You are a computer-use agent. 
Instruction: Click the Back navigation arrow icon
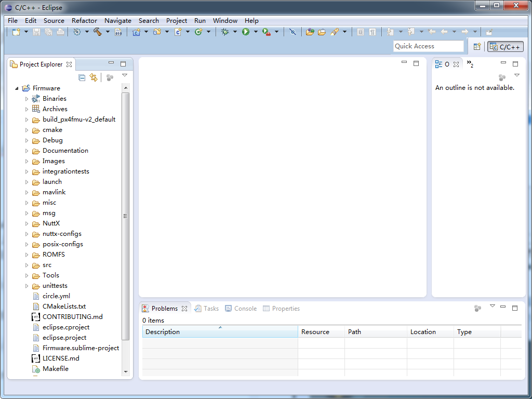coord(444,32)
